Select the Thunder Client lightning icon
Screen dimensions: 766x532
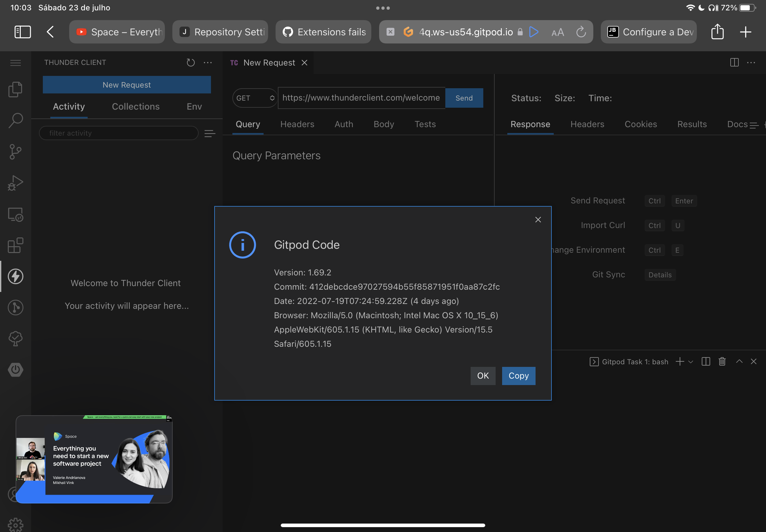point(15,276)
